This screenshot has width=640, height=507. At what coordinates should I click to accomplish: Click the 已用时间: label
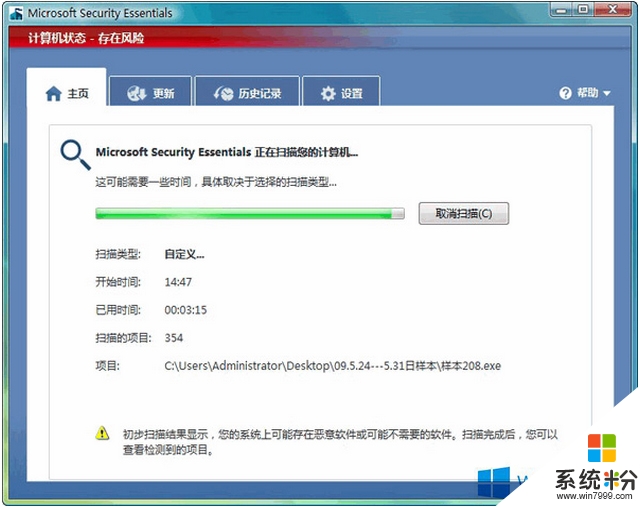[x=118, y=310]
